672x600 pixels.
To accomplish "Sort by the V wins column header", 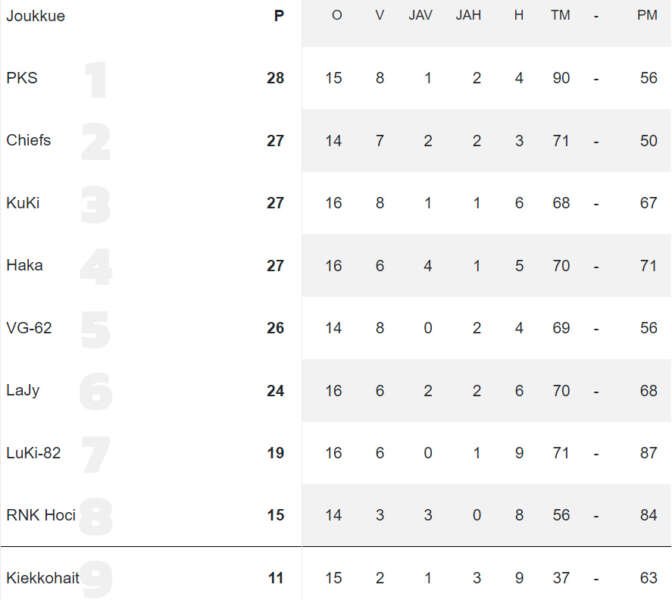I will click(x=380, y=15).
